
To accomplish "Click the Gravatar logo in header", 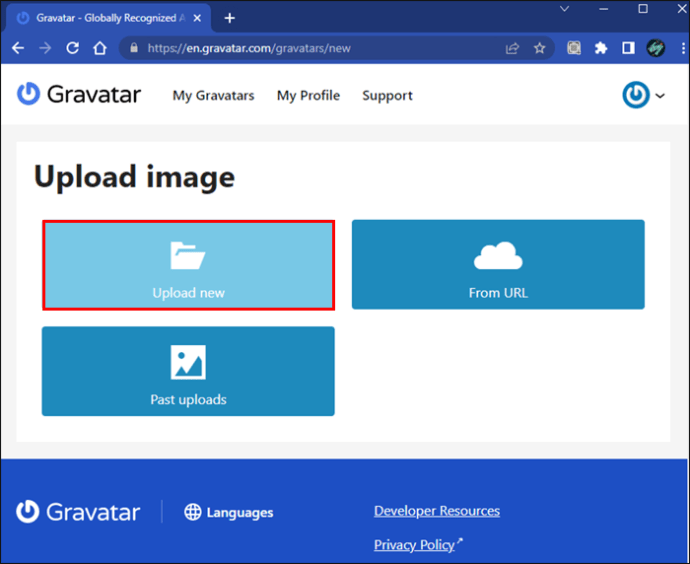I will 79,94.
